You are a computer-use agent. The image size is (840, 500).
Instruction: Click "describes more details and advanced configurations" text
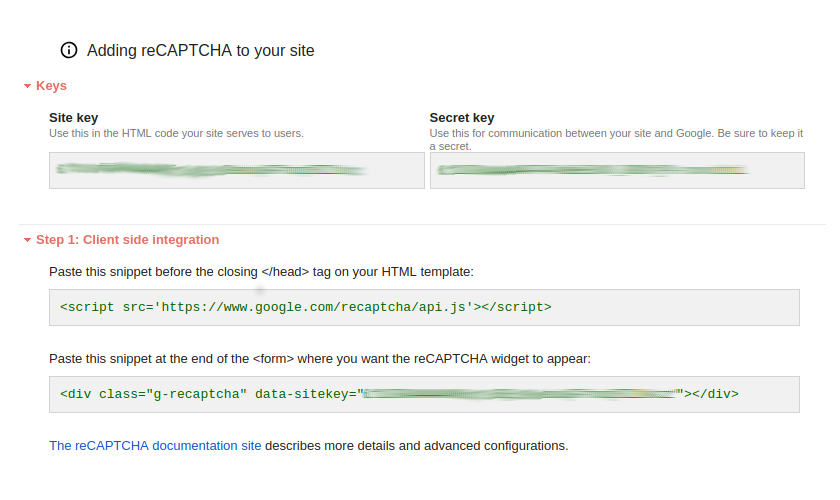pyautogui.click(x=416, y=445)
